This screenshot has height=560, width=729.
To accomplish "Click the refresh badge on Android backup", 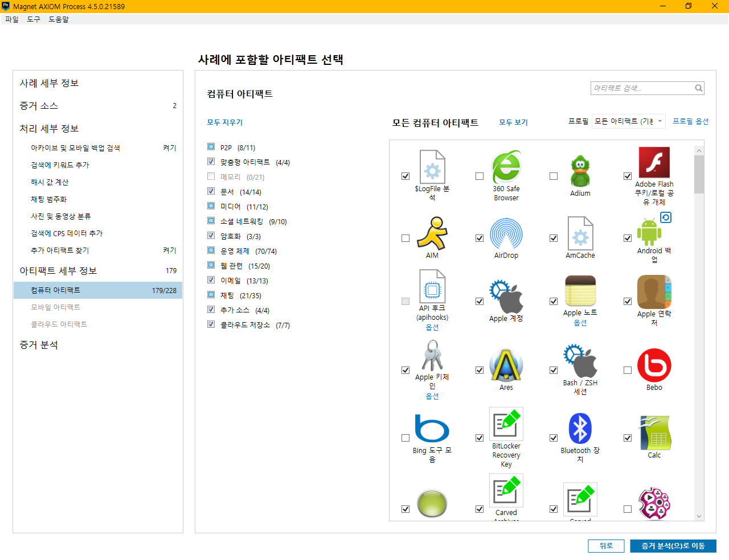I will (x=666, y=217).
